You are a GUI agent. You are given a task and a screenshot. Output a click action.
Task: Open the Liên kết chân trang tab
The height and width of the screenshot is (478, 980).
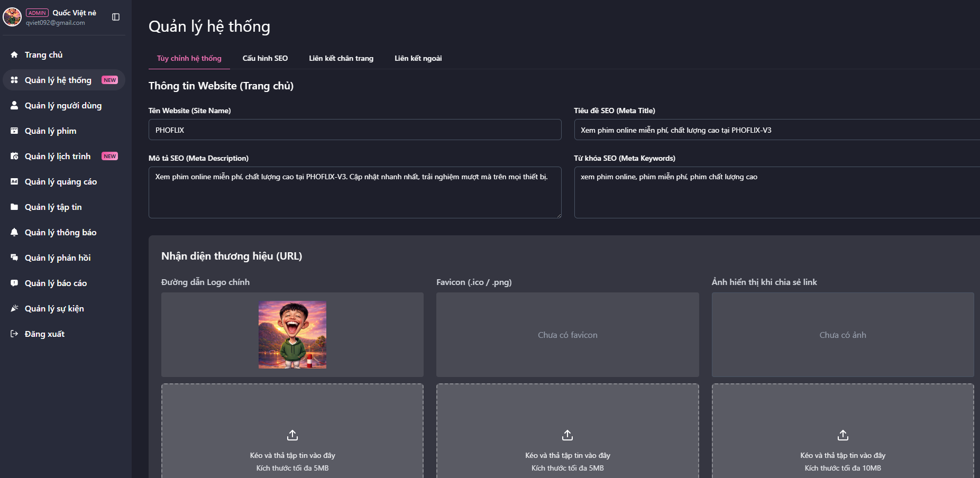pos(341,58)
